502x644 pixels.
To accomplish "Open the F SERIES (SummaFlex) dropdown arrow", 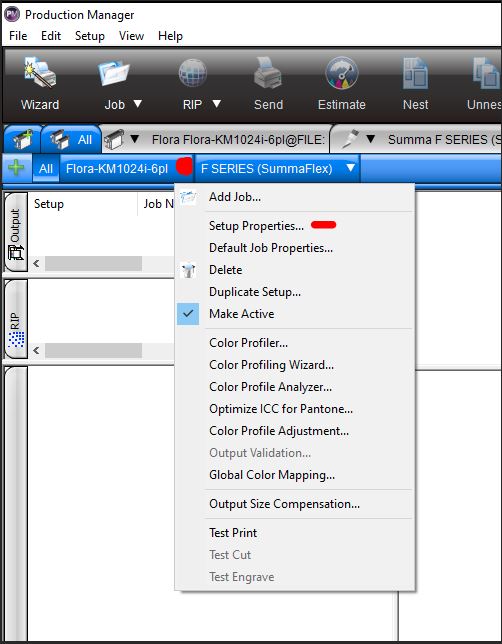I will point(350,168).
